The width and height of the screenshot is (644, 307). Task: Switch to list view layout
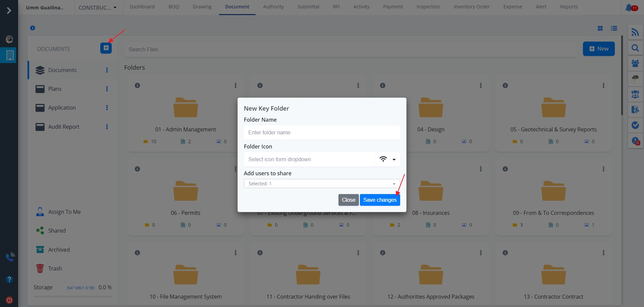tap(614, 28)
